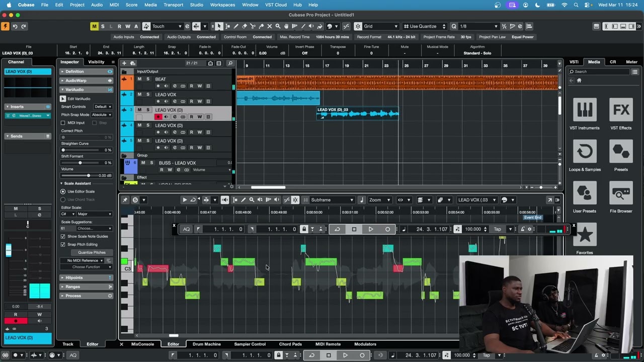Viewport: 644px width, 362px height.
Task: Click the Add Track plus icon
Action: [x=125, y=63]
